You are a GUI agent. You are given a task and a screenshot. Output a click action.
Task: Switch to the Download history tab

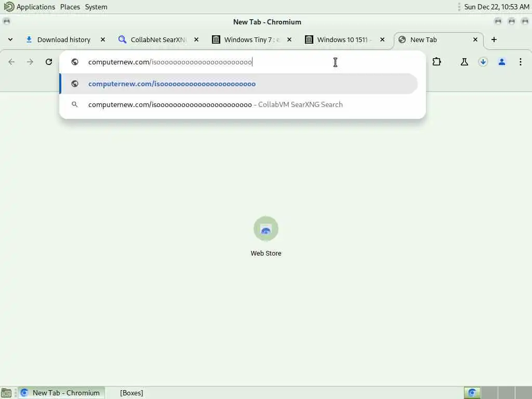coord(58,39)
